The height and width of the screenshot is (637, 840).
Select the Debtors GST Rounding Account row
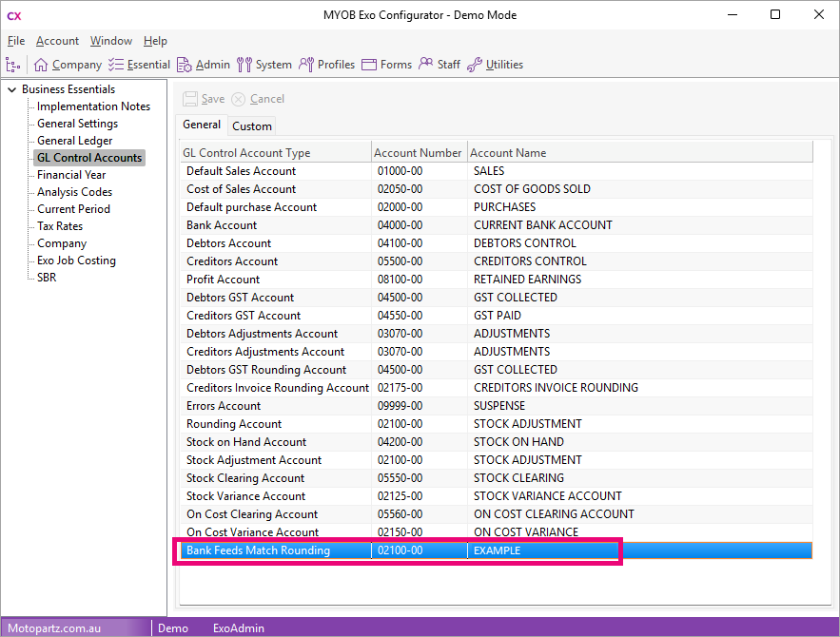(496, 370)
